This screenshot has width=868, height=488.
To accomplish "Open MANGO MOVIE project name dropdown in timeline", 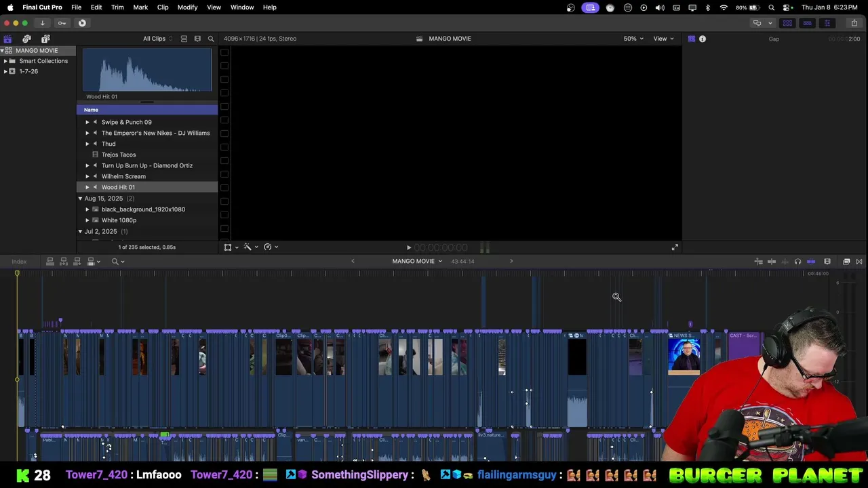I will point(416,262).
